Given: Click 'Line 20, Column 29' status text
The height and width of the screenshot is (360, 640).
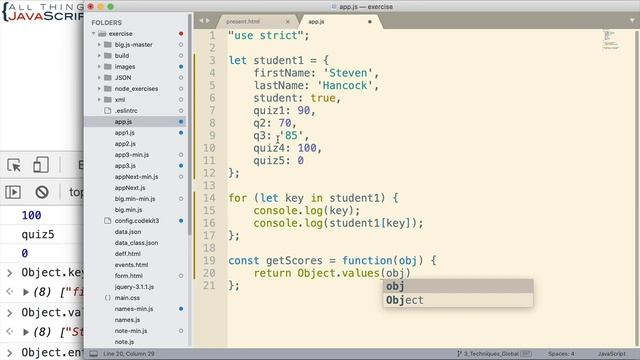Looking at the screenshot, I should 129,354.
